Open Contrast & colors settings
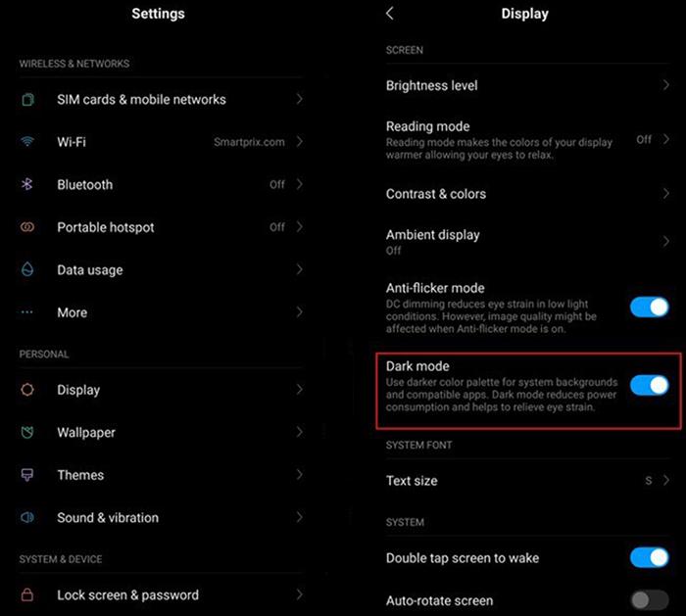 (527, 194)
